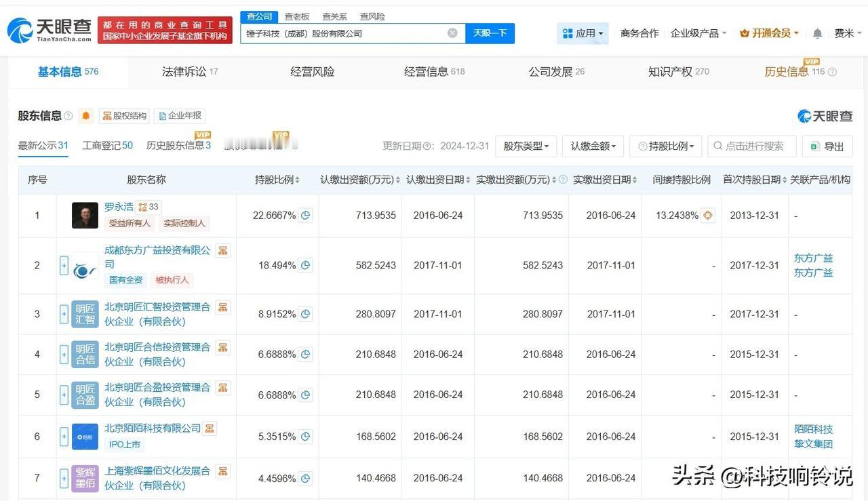Select the 工商登记 50 sub-tab

[107, 146]
